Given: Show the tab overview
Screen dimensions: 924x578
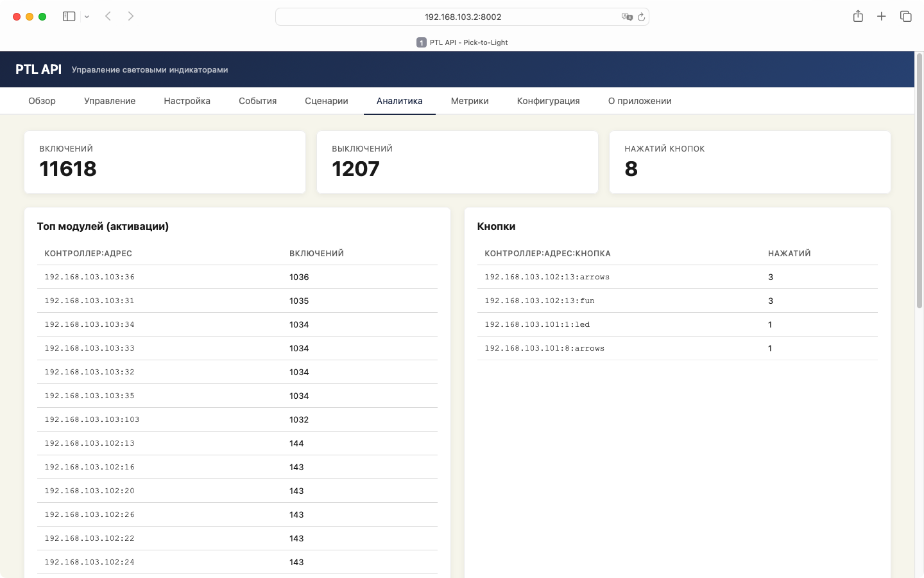Looking at the screenshot, I should click(x=905, y=16).
